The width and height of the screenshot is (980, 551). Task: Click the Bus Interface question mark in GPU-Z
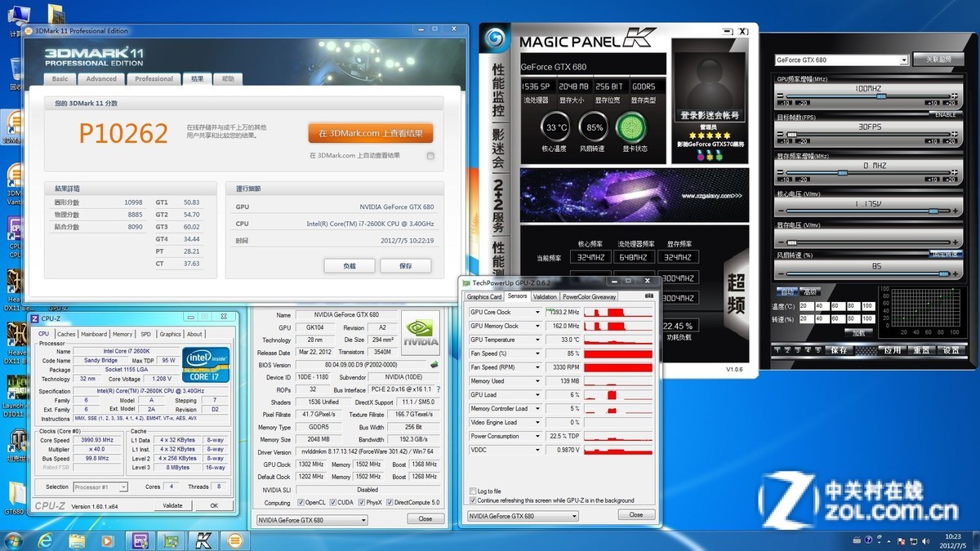[438, 390]
